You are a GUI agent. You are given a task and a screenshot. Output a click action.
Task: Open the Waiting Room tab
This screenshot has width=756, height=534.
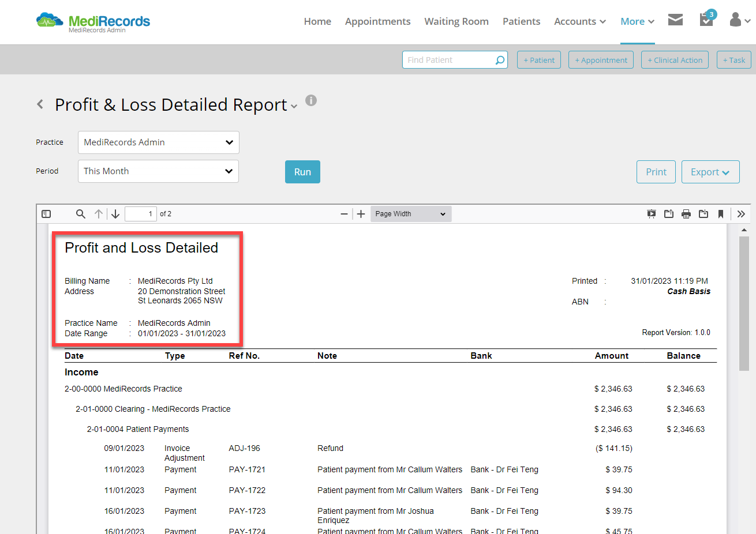point(456,21)
